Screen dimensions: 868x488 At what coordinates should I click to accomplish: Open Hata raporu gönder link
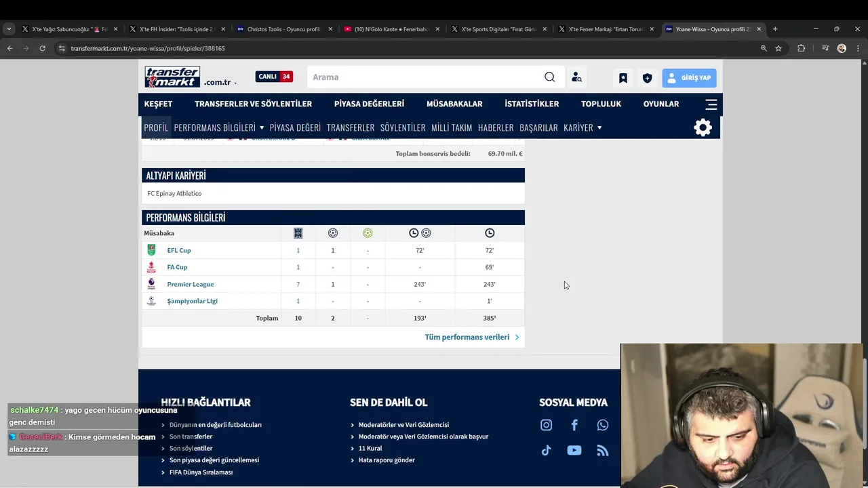pyautogui.click(x=387, y=460)
